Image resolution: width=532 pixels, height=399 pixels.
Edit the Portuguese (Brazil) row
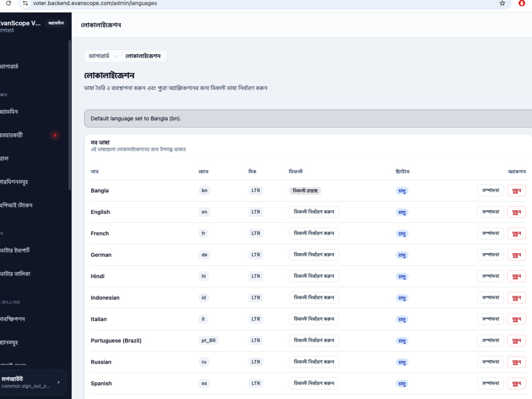(x=491, y=340)
